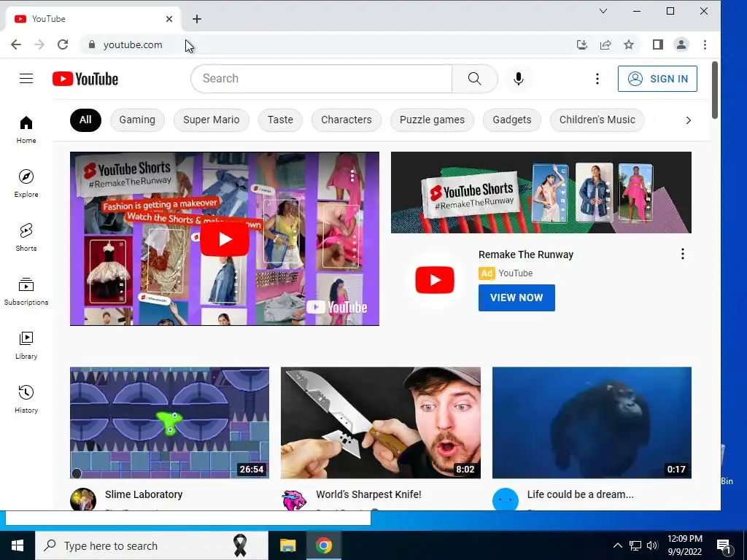The image size is (747, 560).
Task: Click the youtube.com address bar
Action: pyautogui.click(x=329, y=44)
